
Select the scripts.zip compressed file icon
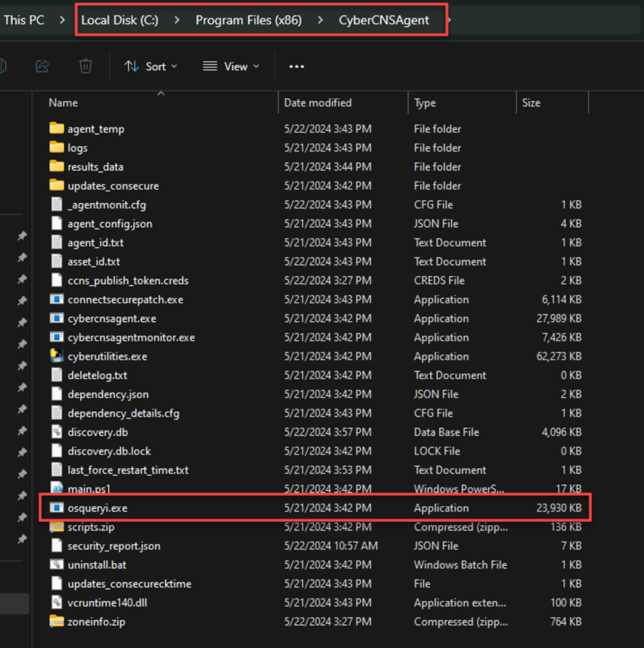pos(57,527)
